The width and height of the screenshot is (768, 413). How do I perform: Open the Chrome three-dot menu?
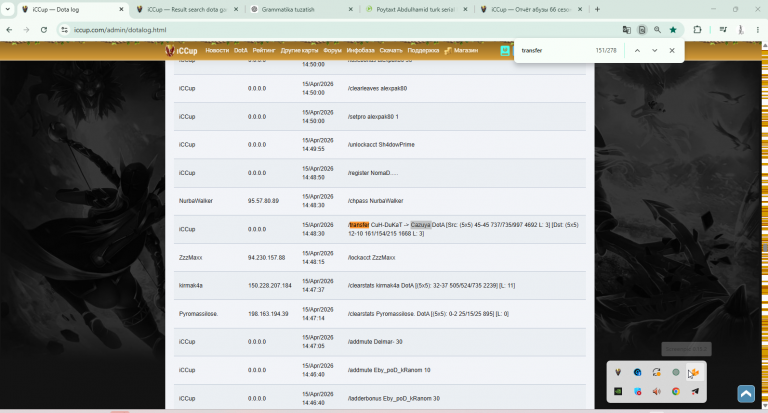coord(758,30)
